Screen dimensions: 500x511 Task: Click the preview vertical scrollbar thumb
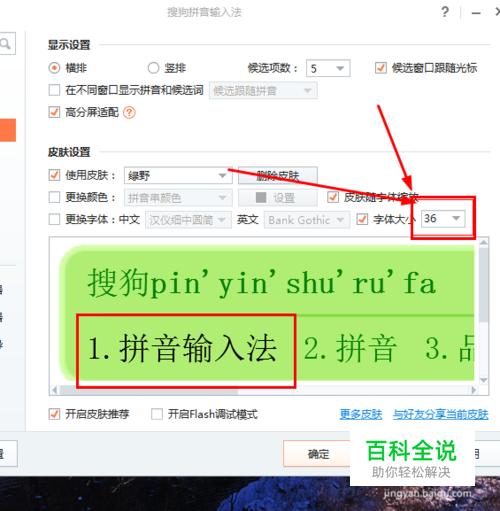click(484, 284)
